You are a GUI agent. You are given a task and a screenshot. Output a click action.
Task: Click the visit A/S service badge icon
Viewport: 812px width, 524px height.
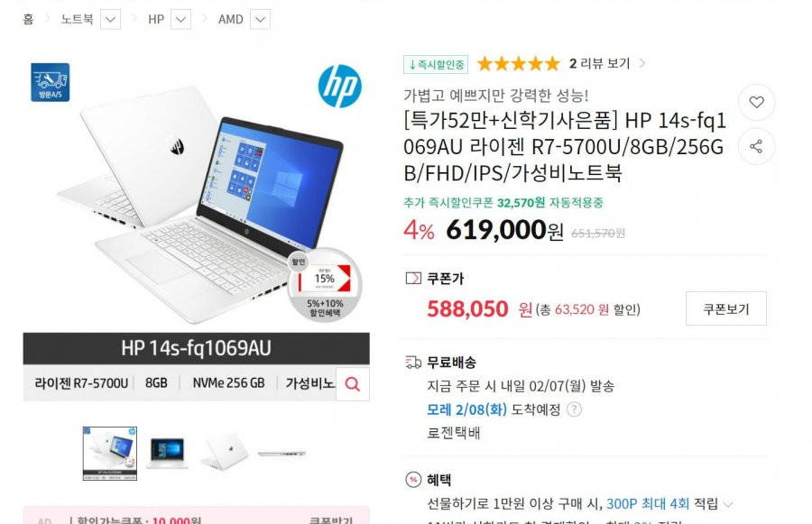pos(51,82)
